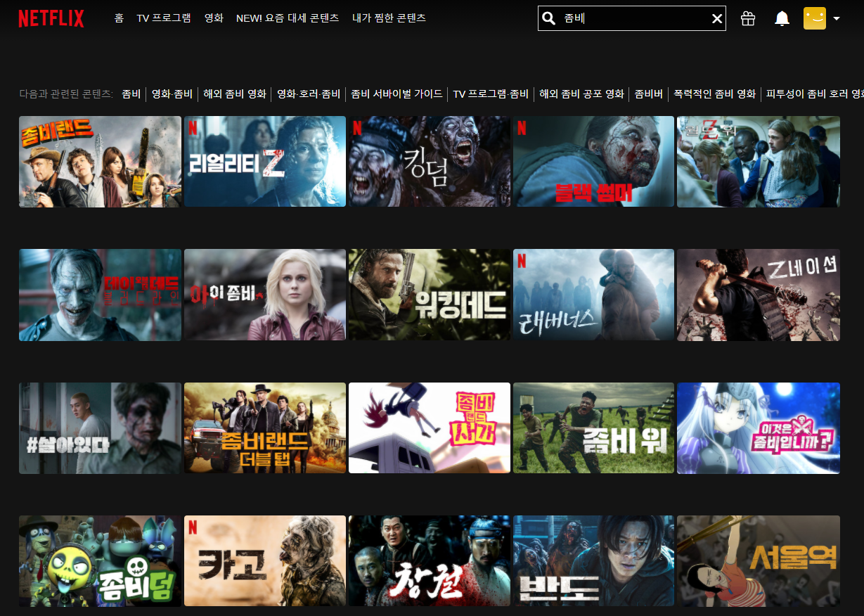Select the related tag 해외 좀비 영화

point(235,94)
